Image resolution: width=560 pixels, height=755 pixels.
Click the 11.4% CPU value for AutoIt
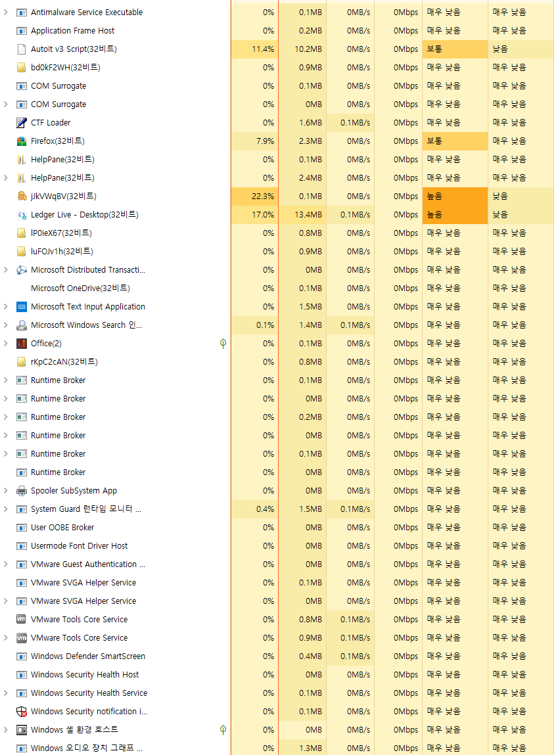click(263, 49)
